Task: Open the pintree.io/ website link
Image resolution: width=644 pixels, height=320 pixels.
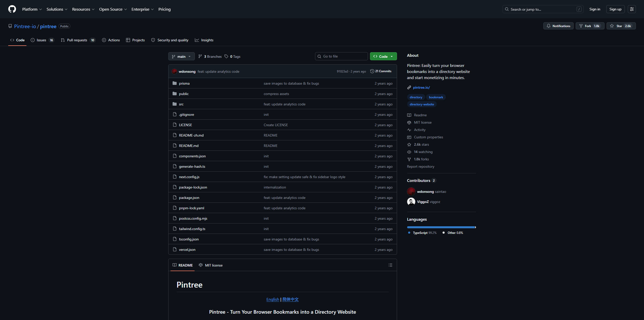Action: point(421,87)
